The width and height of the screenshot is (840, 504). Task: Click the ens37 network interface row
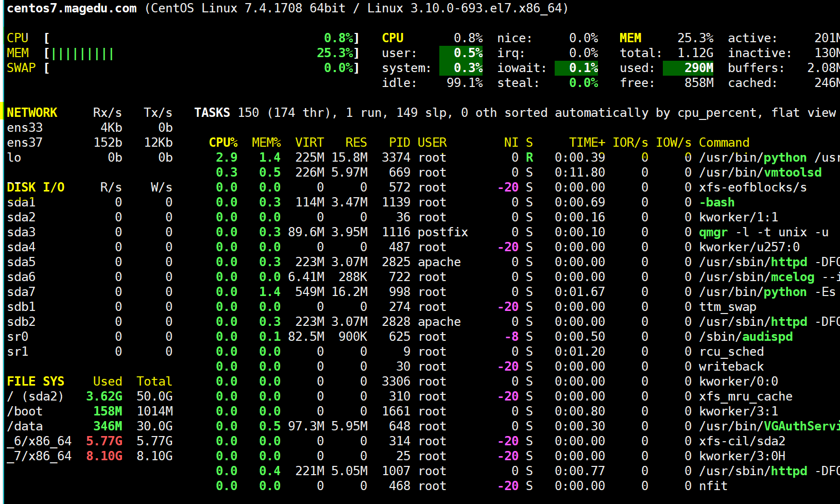[x=90, y=143]
